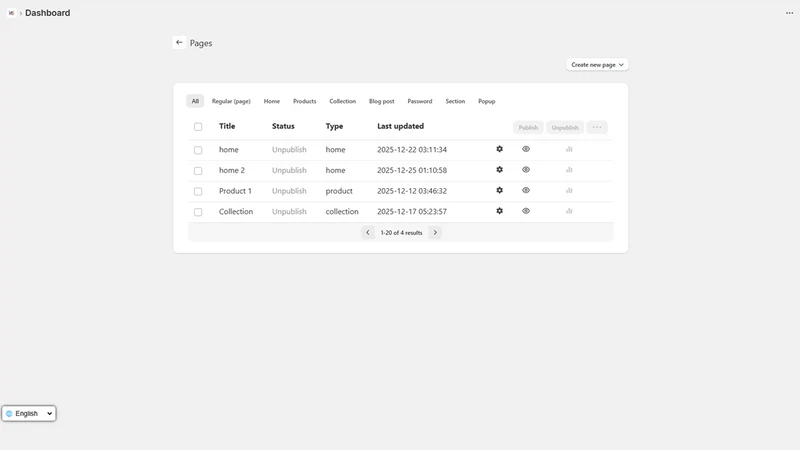Image resolution: width=800 pixels, height=450 pixels.
Task: Open settings gear for Product 1 row
Action: 499,190
